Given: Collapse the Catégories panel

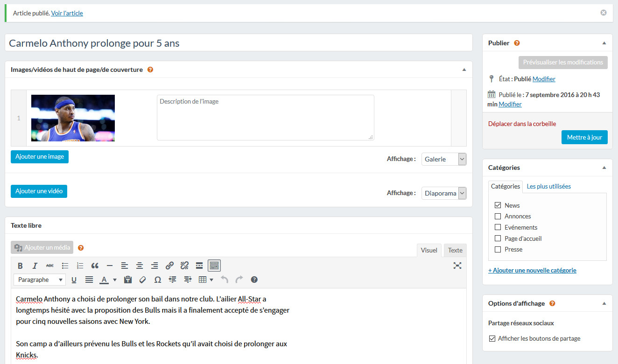Looking at the screenshot, I should (x=604, y=168).
